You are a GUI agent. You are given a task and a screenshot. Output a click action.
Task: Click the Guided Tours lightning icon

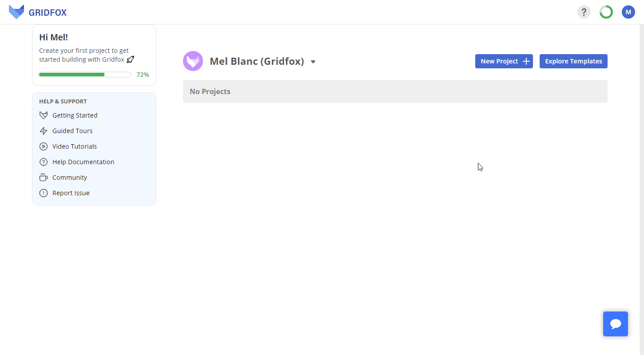(44, 131)
